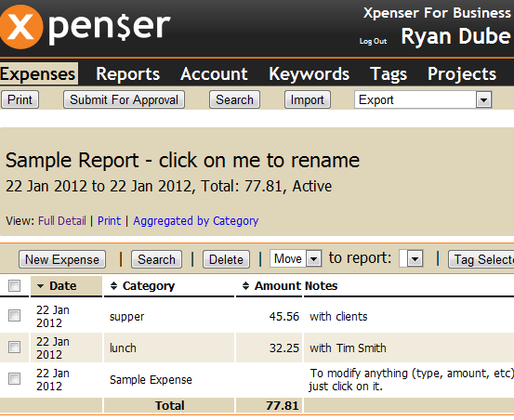
Task: Sort by Date column arrow icon
Action: point(40,286)
